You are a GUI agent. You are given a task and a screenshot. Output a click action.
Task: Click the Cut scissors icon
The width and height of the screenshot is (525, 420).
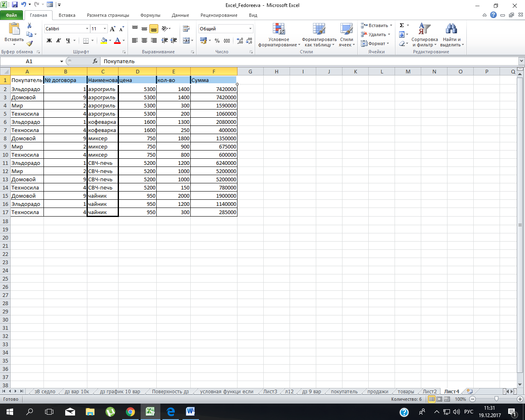[x=29, y=25]
